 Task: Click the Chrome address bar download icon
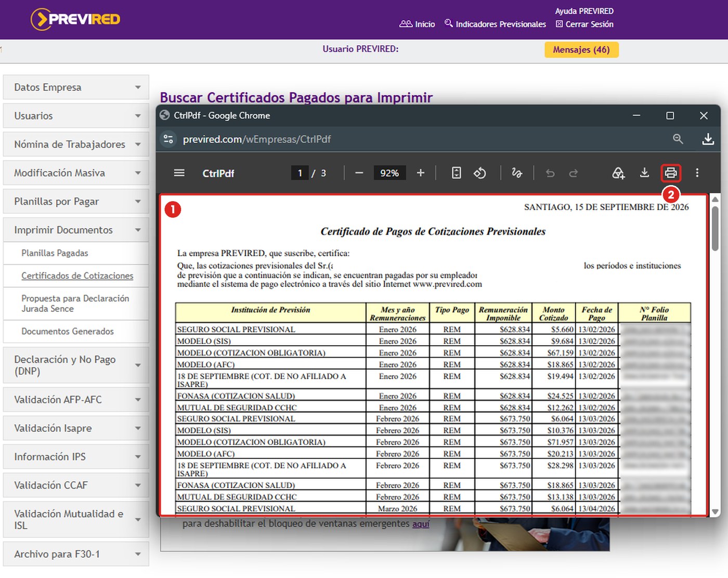708,139
